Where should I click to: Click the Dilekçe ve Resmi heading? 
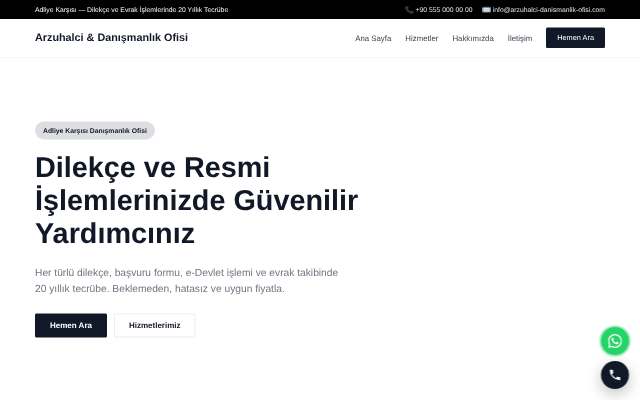click(197, 200)
